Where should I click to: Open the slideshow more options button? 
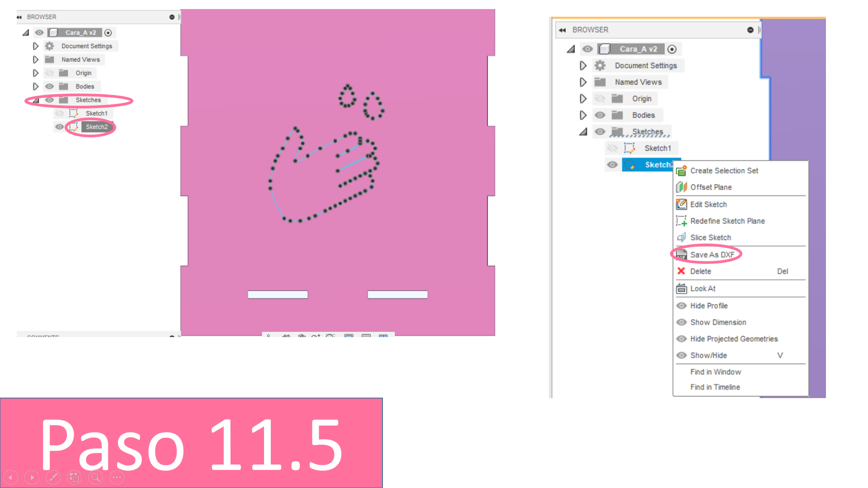[117, 477]
